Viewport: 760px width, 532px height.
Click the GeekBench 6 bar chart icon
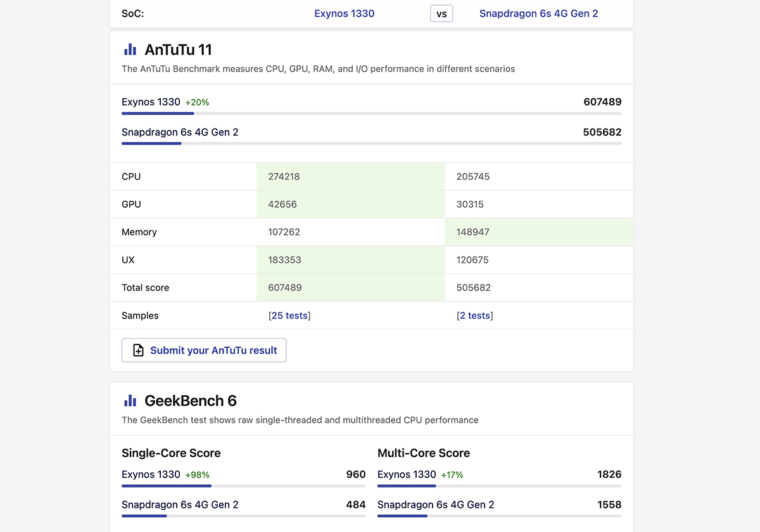(x=130, y=400)
